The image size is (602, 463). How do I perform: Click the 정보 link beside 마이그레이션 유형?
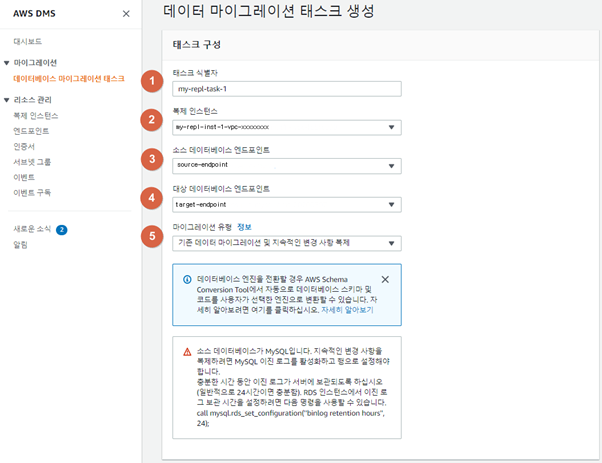(244, 227)
